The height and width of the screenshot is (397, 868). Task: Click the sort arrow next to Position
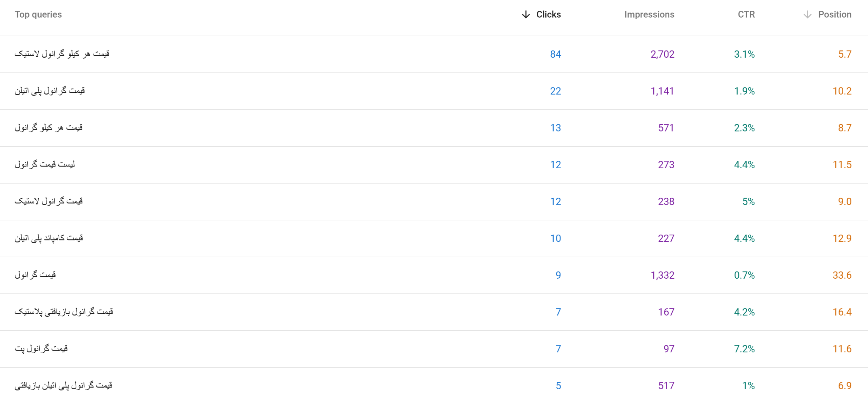807,15
